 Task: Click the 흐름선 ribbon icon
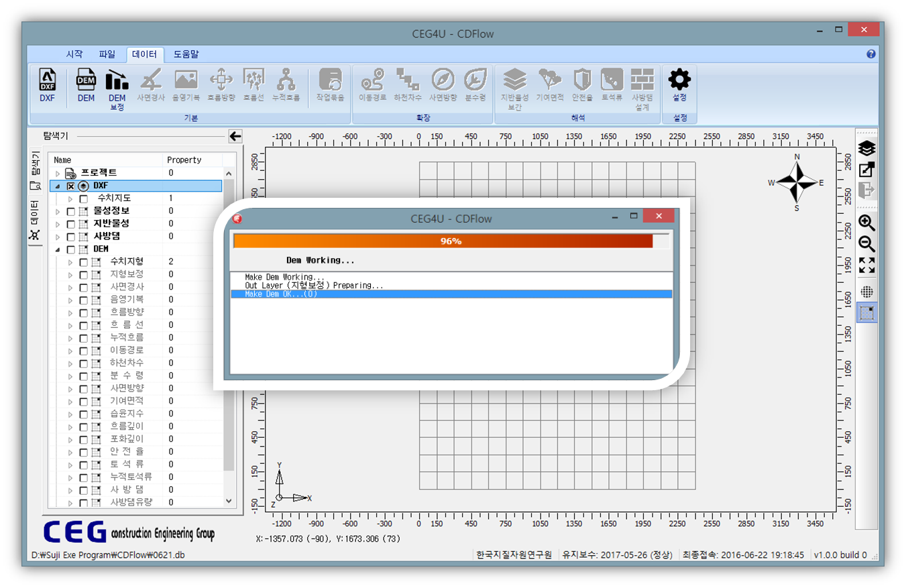tap(253, 85)
